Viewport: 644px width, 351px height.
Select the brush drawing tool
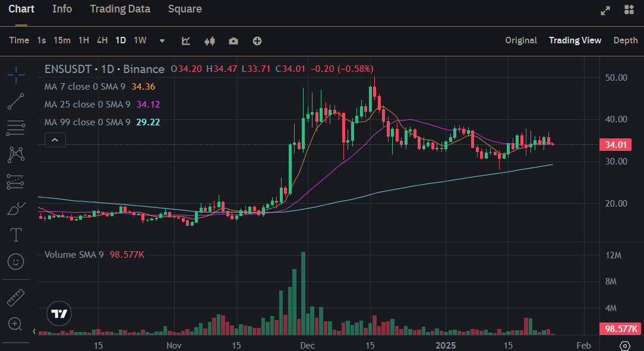point(16,208)
